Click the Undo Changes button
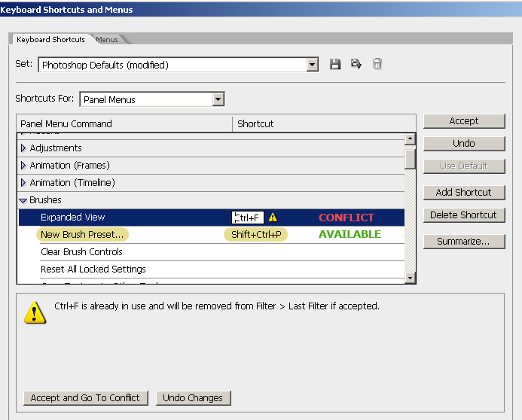522x420 pixels. coord(193,398)
